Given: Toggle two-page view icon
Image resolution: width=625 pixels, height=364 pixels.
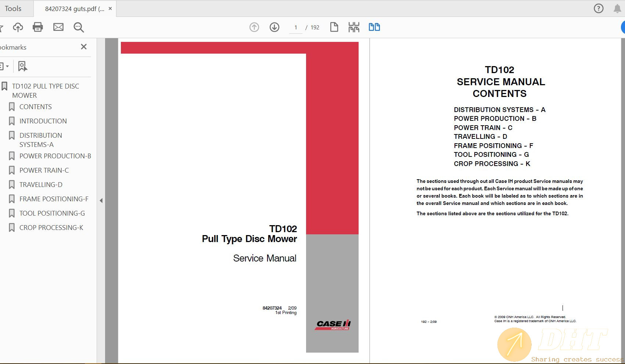Looking at the screenshot, I should (374, 27).
